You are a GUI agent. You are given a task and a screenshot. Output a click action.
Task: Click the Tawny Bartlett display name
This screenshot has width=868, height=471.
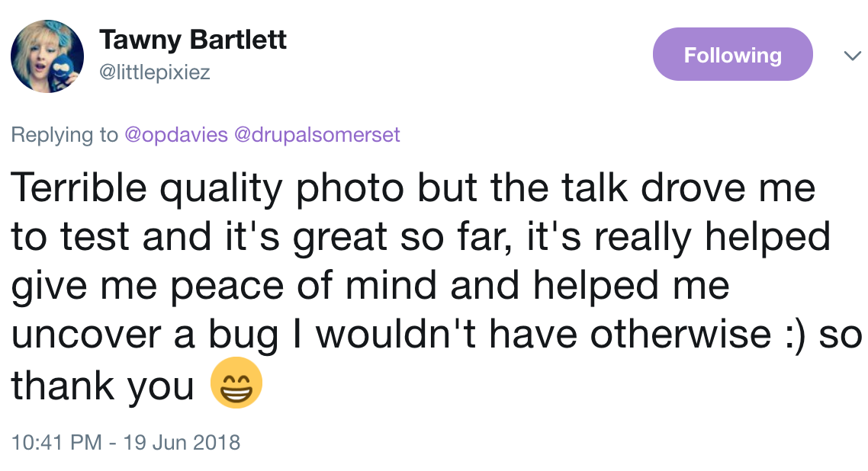193,40
